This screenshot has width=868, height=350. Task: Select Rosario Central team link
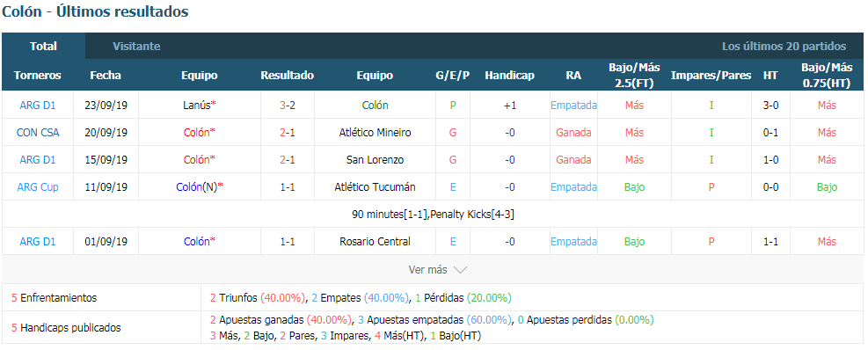pos(375,242)
